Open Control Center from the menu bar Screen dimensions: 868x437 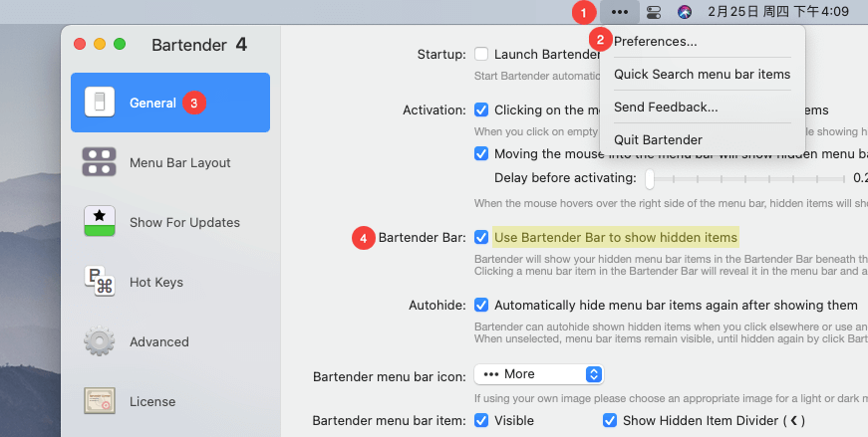(654, 12)
